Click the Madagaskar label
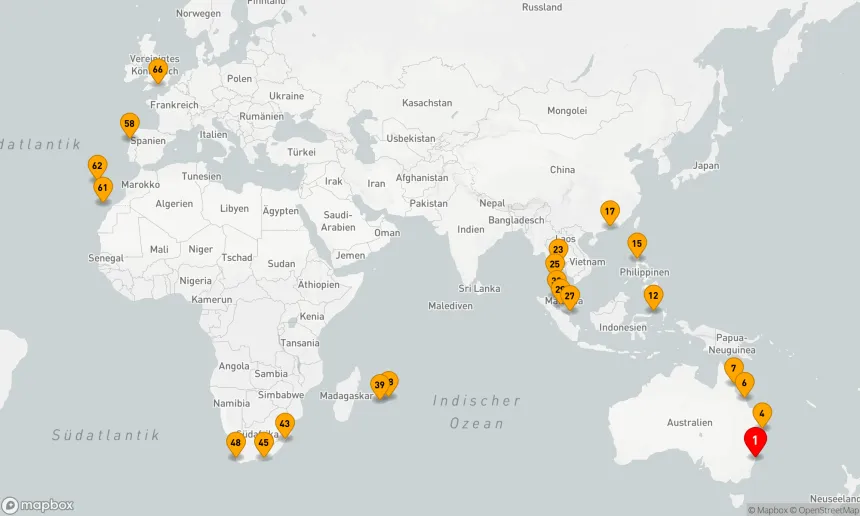 click(x=346, y=396)
